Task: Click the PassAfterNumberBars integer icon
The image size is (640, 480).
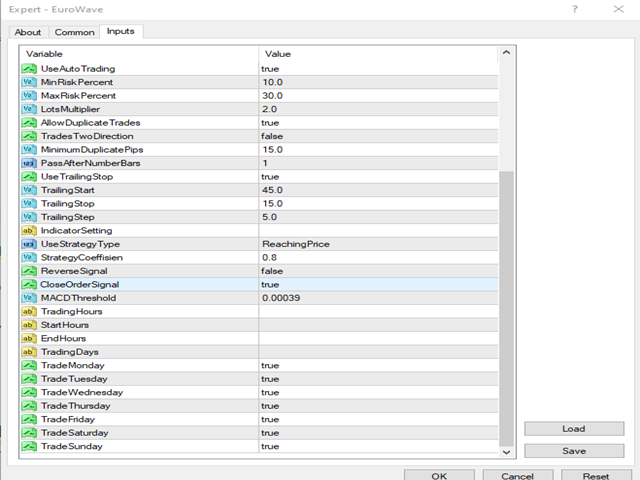Action: tap(29, 163)
